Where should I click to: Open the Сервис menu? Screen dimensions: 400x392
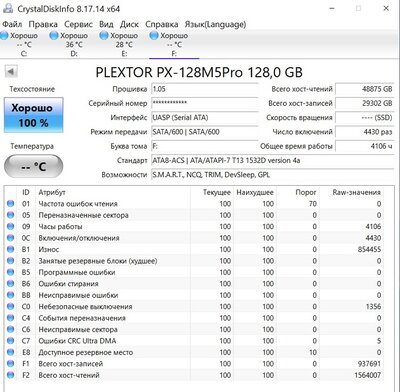click(78, 24)
